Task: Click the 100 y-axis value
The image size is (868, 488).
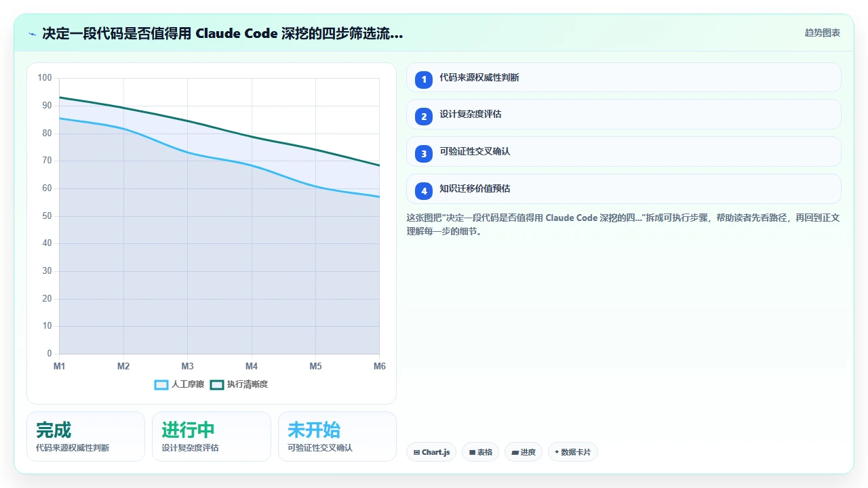Action: click(45, 78)
